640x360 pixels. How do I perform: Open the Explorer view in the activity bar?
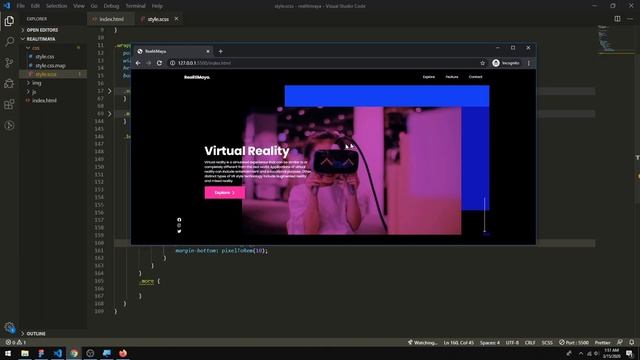point(9,21)
